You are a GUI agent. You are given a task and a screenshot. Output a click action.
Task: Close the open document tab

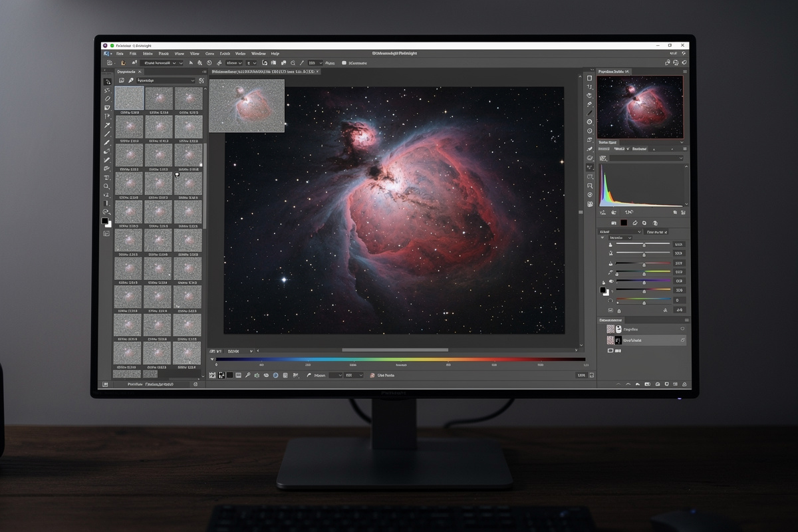coord(317,72)
